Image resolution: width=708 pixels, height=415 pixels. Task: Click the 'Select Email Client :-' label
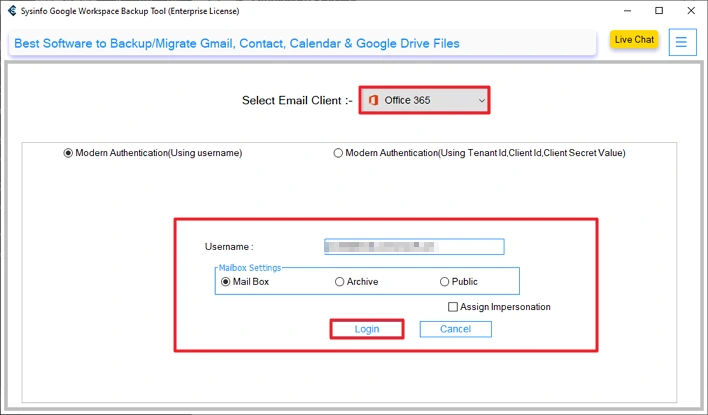(x=297, y=100)
